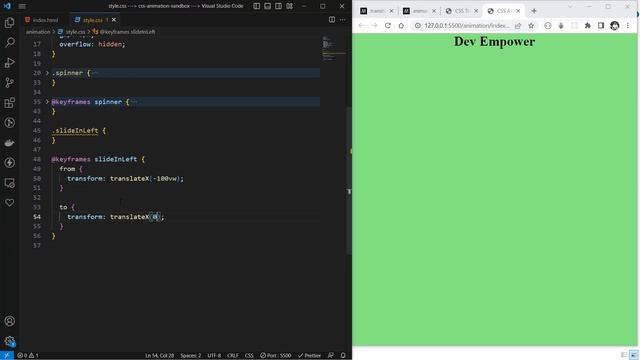Click the code minimap in the editor
Viewport: 640px width, 360px height.
[334, 49]
